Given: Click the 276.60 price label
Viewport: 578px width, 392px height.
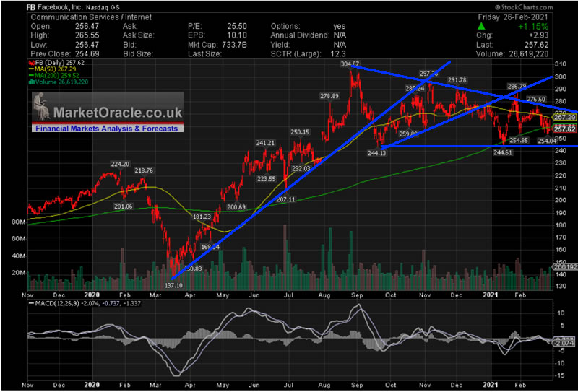Looking at the screenshot, I should (536, 99).
